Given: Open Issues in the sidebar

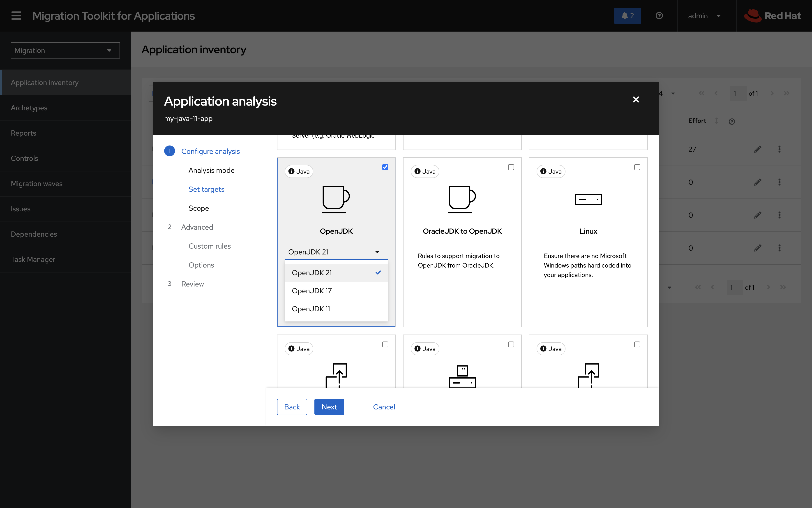Looking at the screenshot, I should [x=65, y=209].
